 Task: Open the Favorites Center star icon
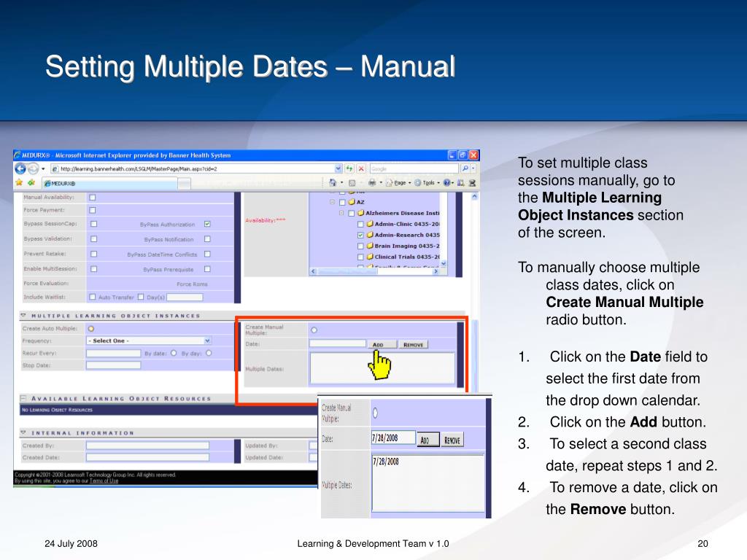[19, 182]
